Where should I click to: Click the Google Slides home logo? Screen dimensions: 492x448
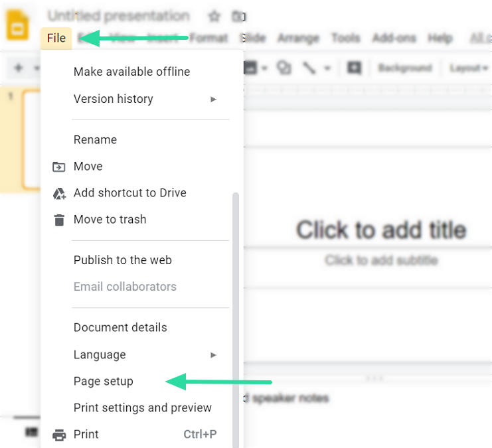pos(17,25)
